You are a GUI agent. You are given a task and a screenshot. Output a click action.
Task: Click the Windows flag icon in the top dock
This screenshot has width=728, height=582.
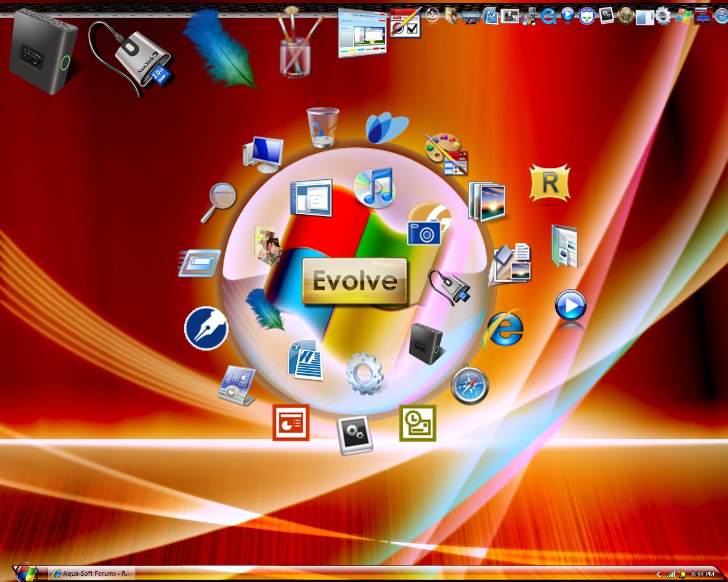click(x=683, y=16)
